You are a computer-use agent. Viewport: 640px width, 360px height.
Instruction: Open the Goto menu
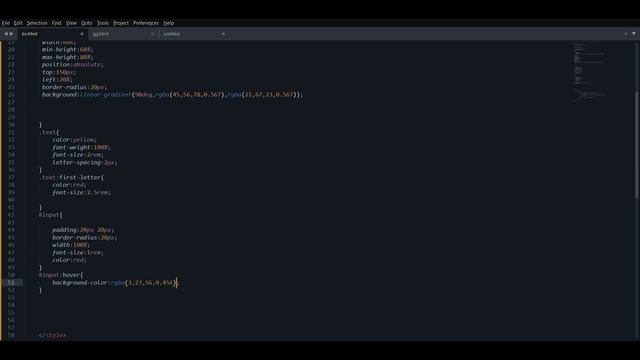[x=87, y=23]
